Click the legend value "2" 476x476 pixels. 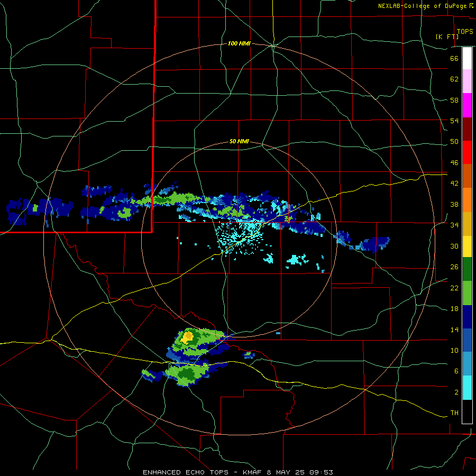(x=456, y=392)
